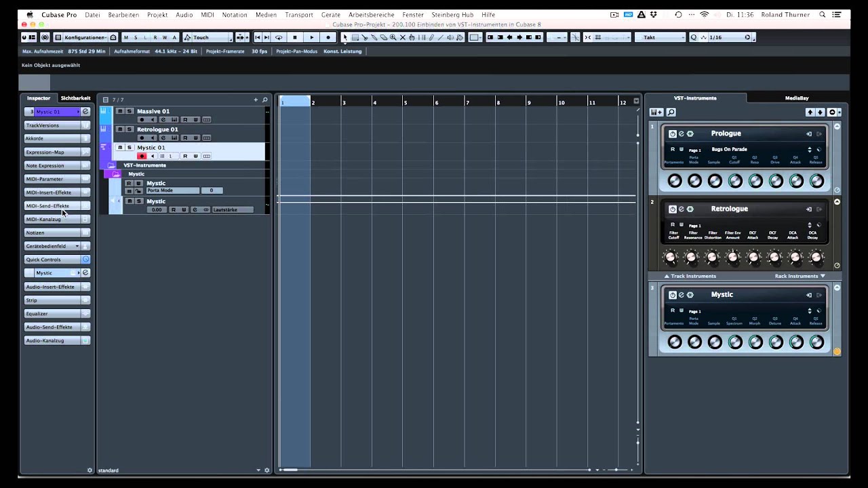Click the transport Record button

click(328, 37)
